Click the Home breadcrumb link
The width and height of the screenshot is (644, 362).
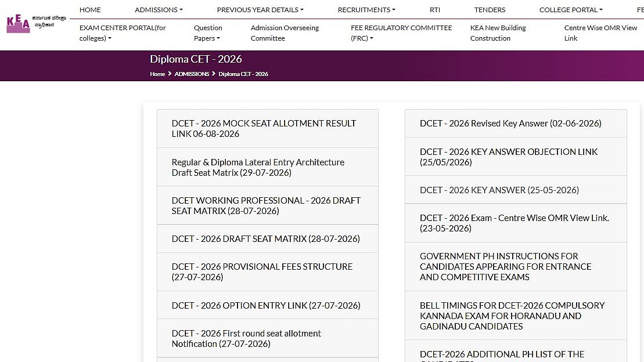157,74
